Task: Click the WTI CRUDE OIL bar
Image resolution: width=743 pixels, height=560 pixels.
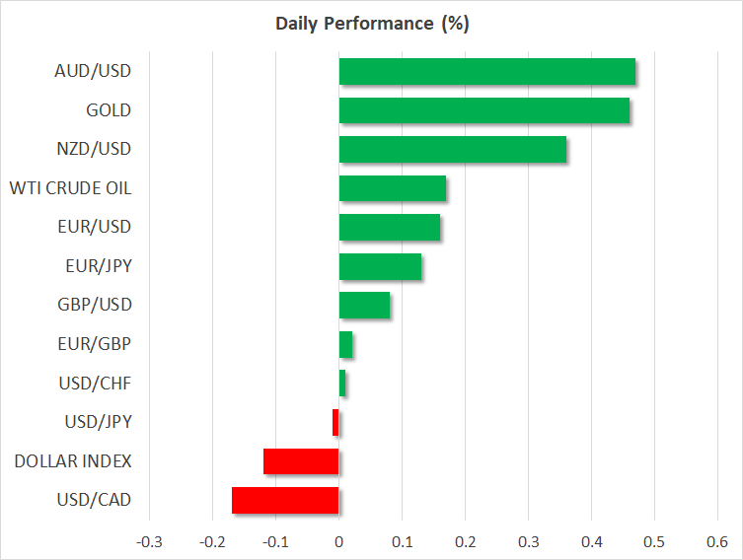Action: pos(392,188)
